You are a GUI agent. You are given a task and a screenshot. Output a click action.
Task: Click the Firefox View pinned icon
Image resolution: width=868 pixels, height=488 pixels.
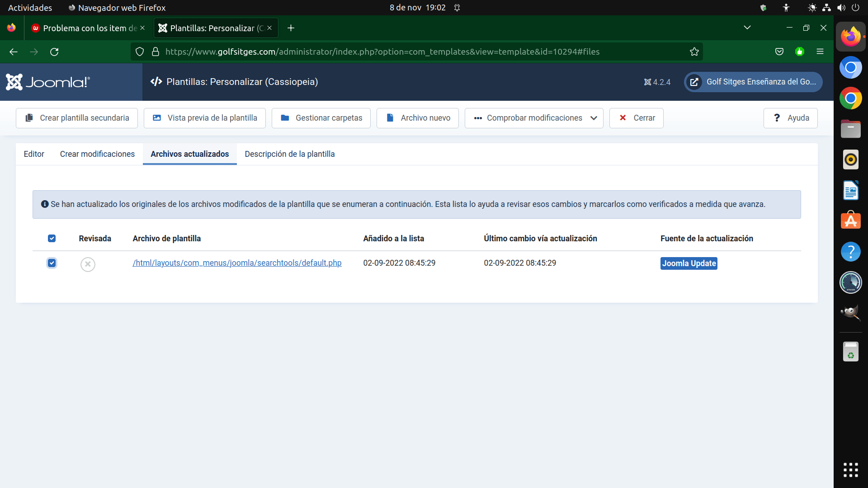(x=11, y=28)
